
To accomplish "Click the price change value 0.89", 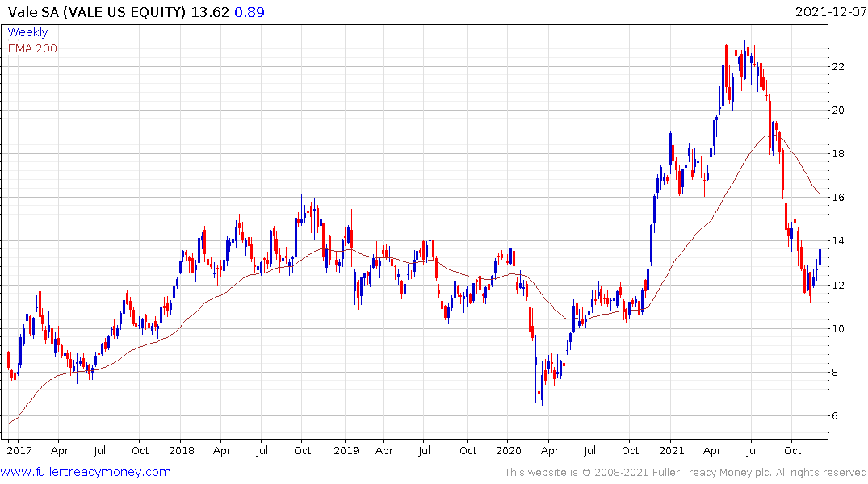I will [x=249, y=12].
